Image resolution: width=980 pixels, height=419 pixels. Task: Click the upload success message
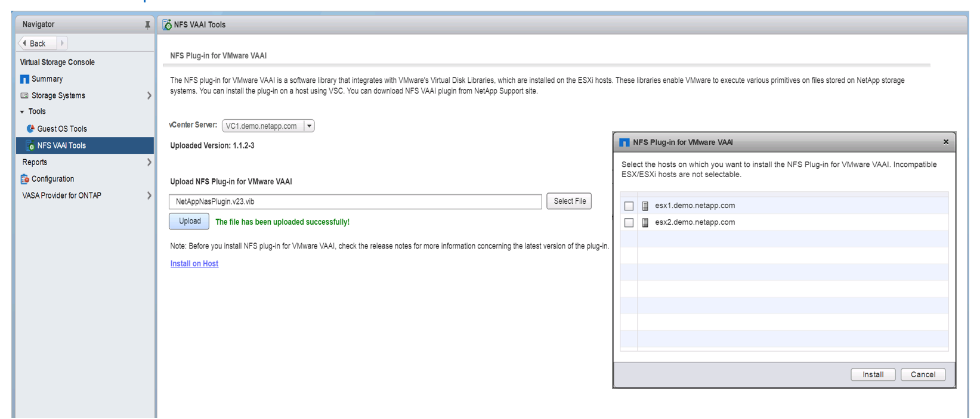[x=282, y=222]
